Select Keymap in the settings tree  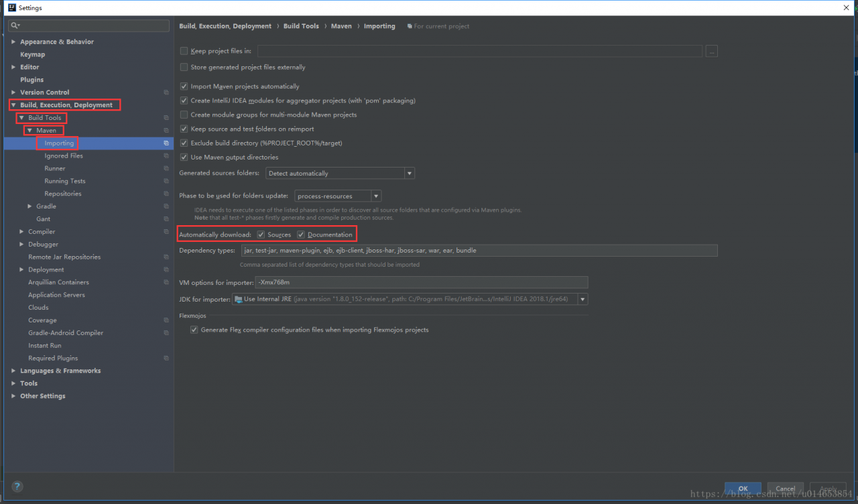tap(32, 54)
